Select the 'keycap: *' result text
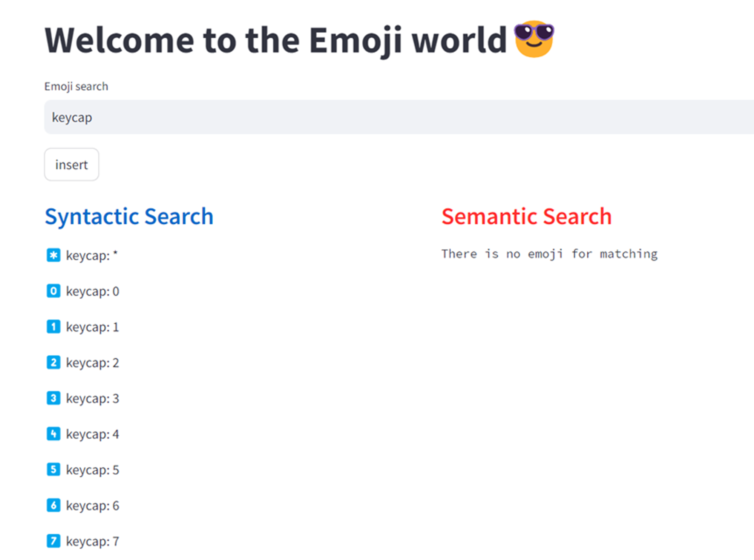 (x=92, y=256)
